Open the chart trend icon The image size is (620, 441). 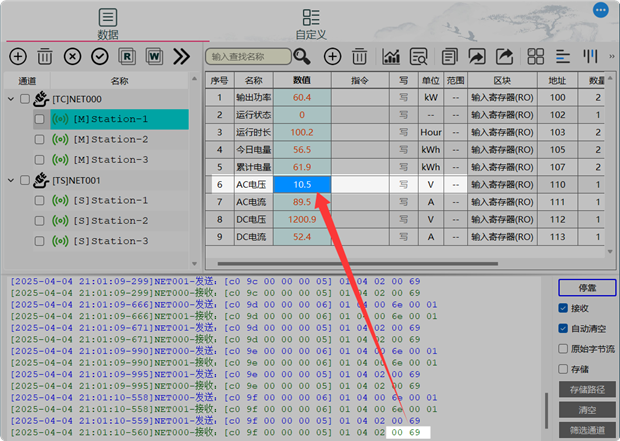(391, 57)
